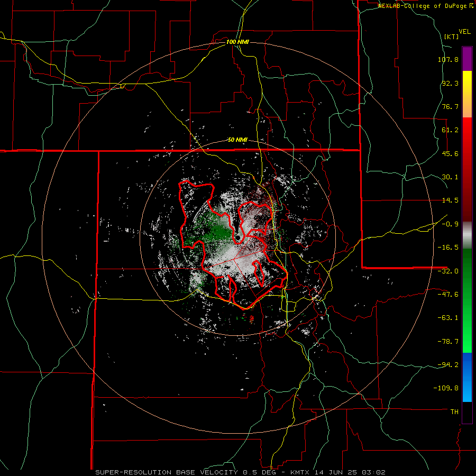The height and width of the screenshot is (476, 476).
Task: Click the -16.5 velocity scale value
Action: tap(448, 248)
